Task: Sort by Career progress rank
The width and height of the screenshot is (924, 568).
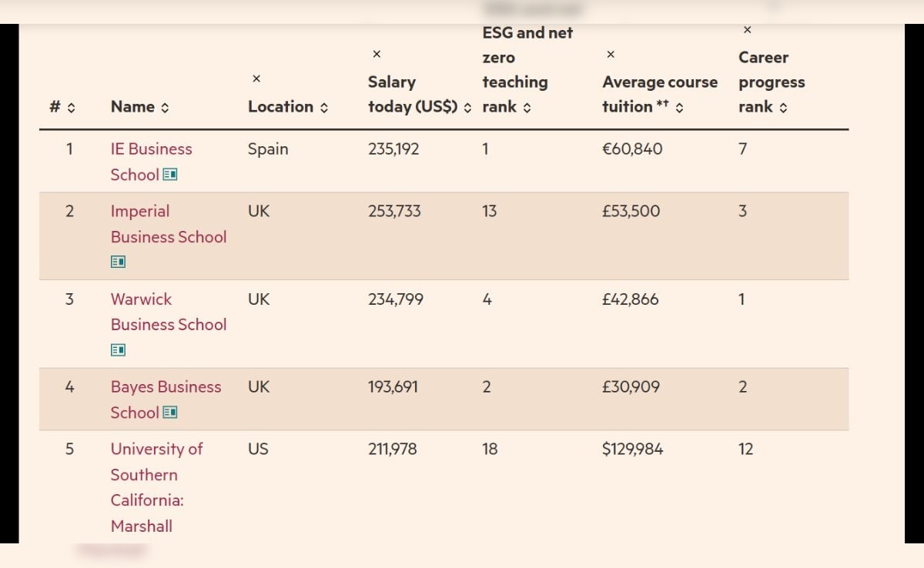Action: click(x=783, y=108)
